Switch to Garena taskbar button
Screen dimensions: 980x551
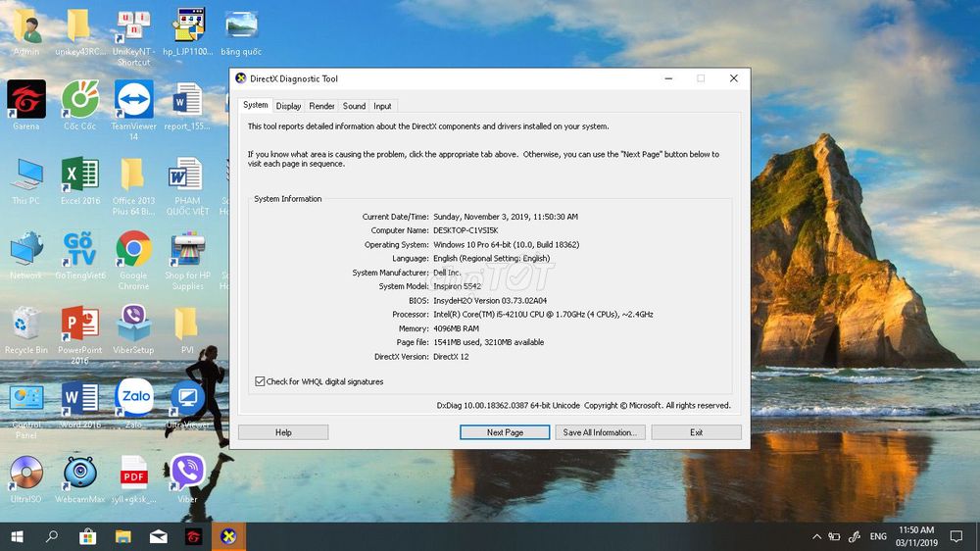[194, 536]
